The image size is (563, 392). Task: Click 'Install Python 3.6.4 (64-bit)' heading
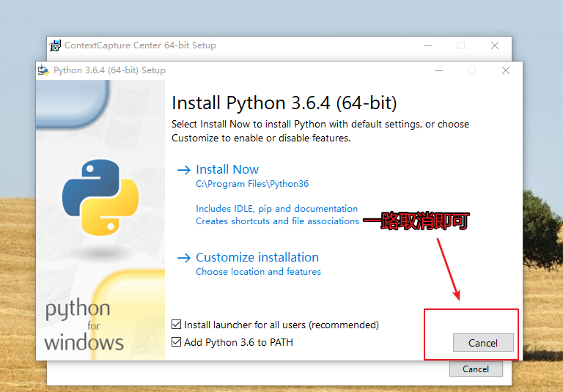point(284,103)
